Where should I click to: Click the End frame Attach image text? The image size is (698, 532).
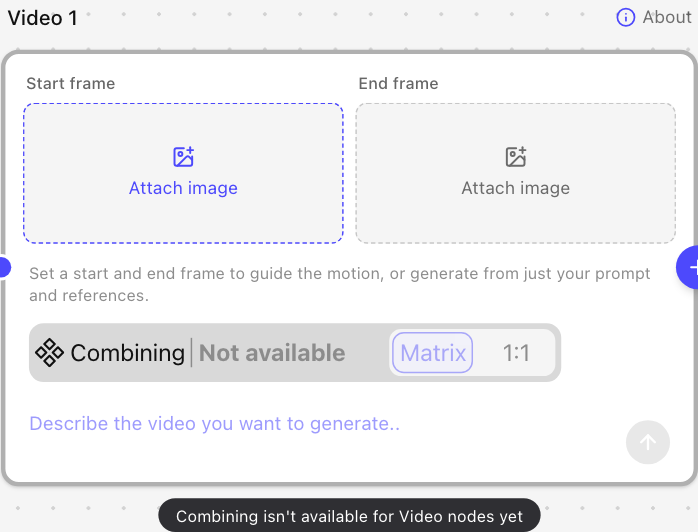(515, 188)
